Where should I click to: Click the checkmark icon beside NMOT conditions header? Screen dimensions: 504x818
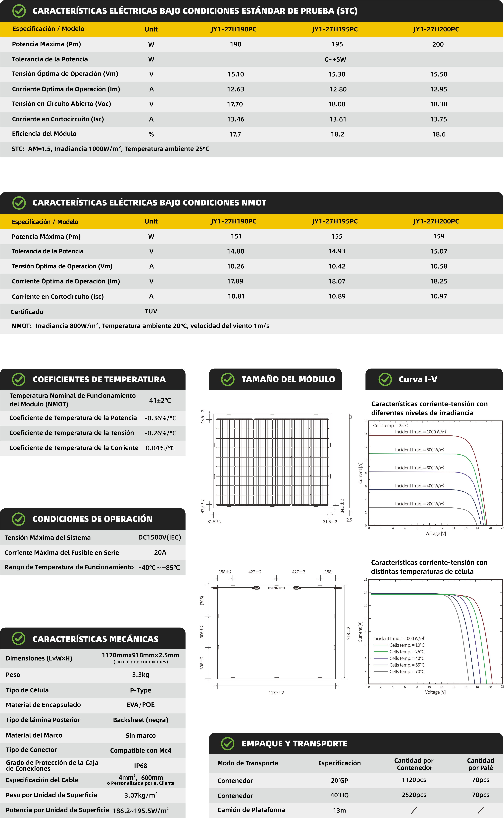(19, 203)
